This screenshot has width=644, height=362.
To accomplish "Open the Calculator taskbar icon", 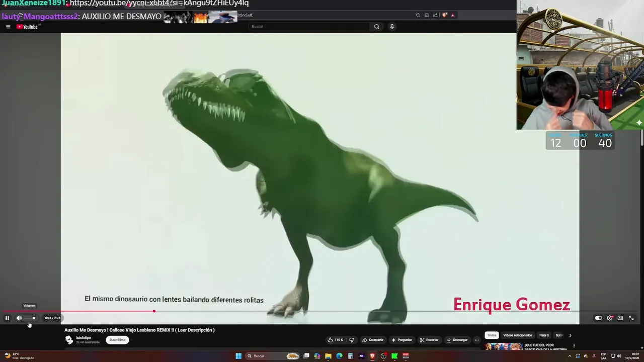I will coord(350,356).
